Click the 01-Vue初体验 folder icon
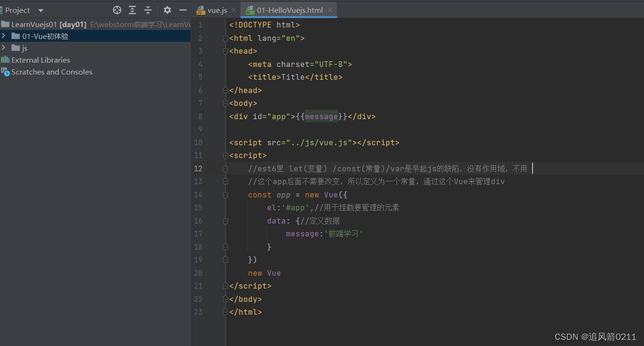This screenshot has width=644, height=346. [x=16, y=36]
